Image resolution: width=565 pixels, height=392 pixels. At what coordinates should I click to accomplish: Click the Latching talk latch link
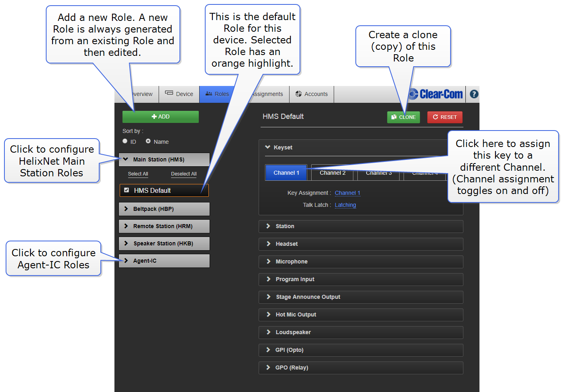pyautogui.click(x=345, y=205)
